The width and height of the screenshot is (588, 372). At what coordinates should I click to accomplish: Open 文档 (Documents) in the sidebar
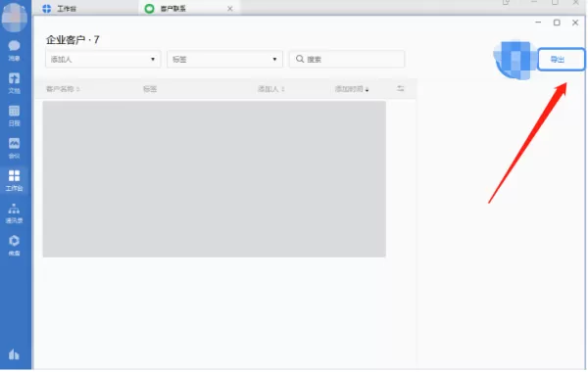coord(14,83)
